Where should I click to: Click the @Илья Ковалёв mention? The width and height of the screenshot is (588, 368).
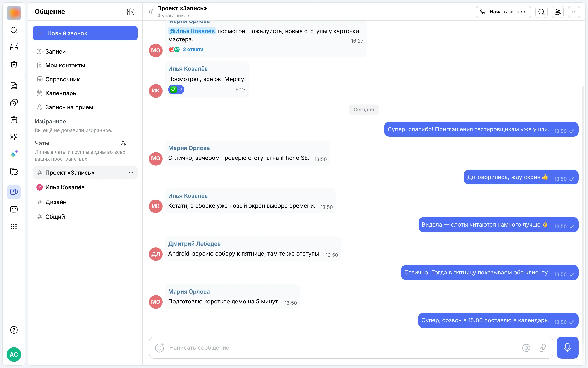192,31
